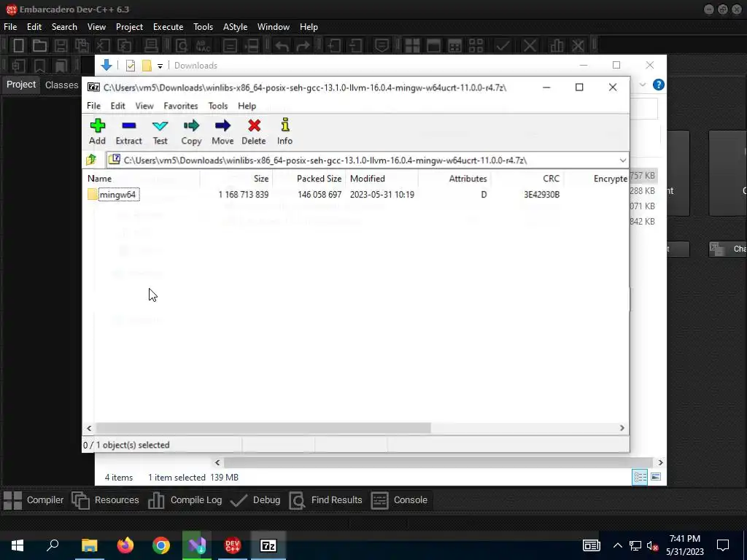Click Dev-C++ Syntax Check checkmark icon
The height and width of the screenshot is (560, 747).
coord(502,46)
